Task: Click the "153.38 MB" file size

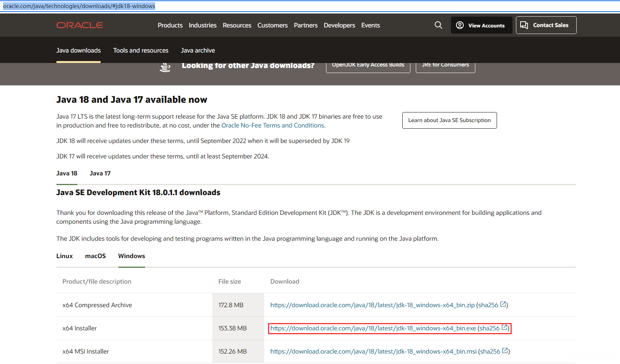Action: [x=232, y=328]
